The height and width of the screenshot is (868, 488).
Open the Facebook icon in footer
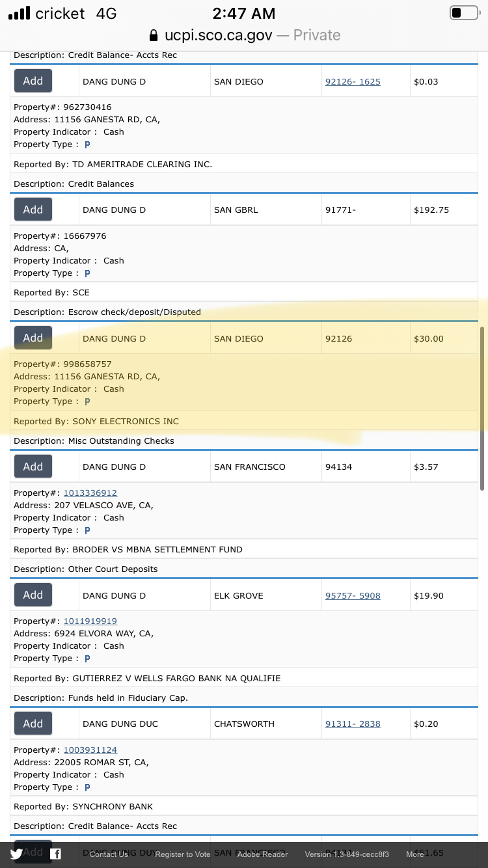click(x=56, y=854)
